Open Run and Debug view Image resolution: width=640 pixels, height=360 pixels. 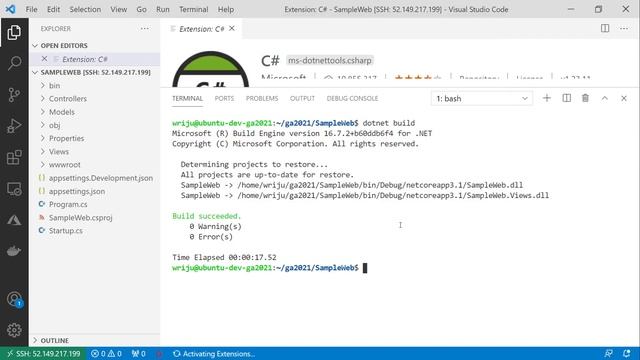coord(14,126)
